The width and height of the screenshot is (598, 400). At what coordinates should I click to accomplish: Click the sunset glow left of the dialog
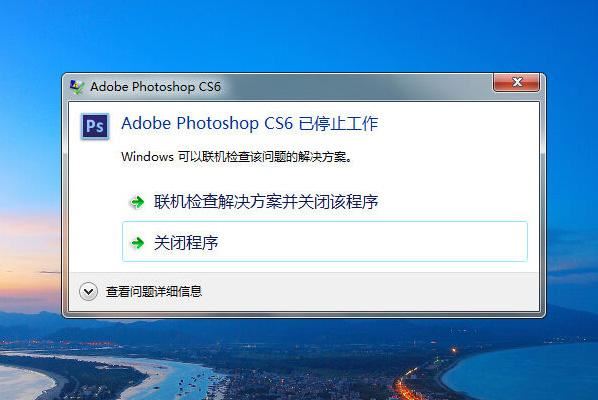point(29,248)
